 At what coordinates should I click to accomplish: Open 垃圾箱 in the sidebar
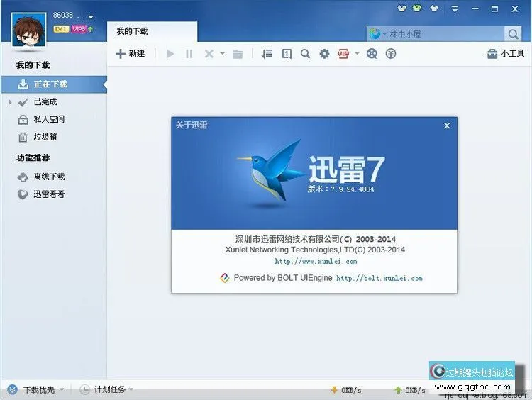click(x=45, y=137)
